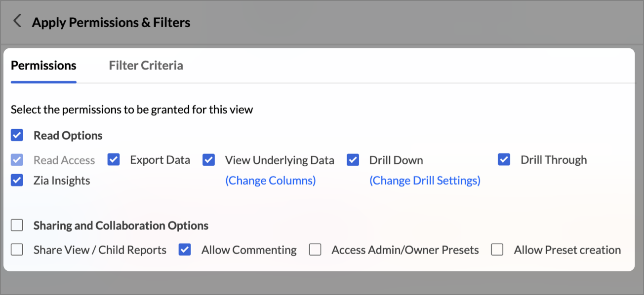The width and height of the screenshot is (644, 295).
Task: Untick the View Underlying Data checkbox
Action: (x=208, y=160)
